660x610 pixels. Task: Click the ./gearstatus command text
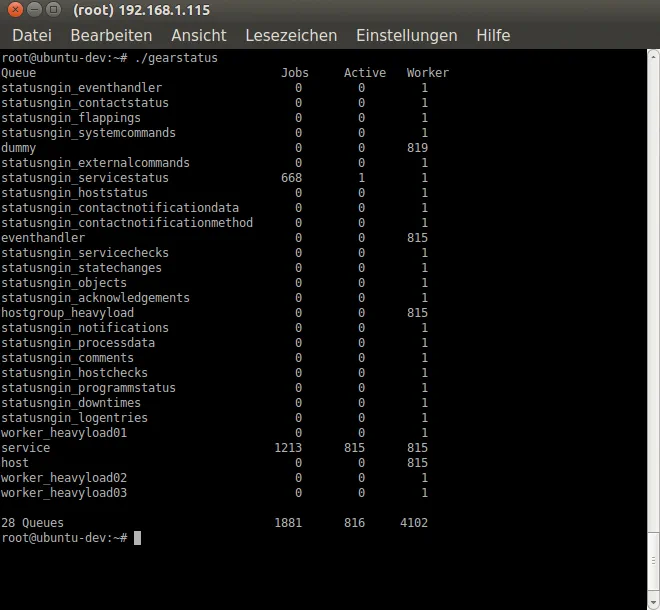click(x=176, y=58)
